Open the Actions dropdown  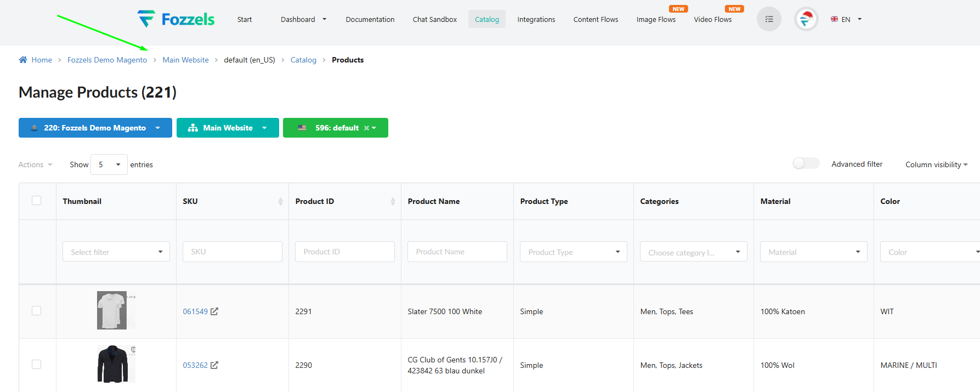[35, 164]
